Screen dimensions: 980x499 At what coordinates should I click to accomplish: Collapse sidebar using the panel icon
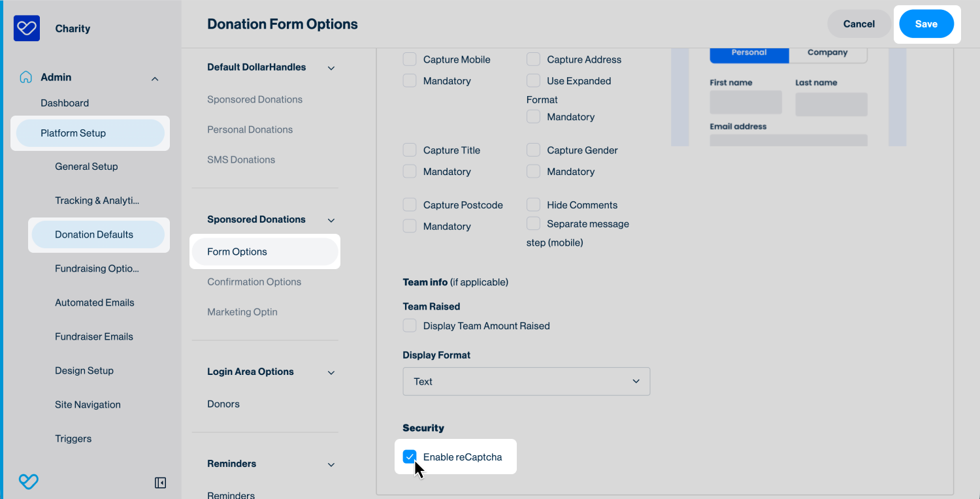(x=160, y=483)
